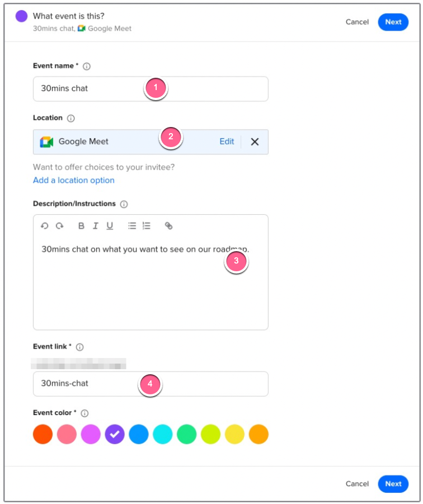Click the top Next button

click(393, 22)
